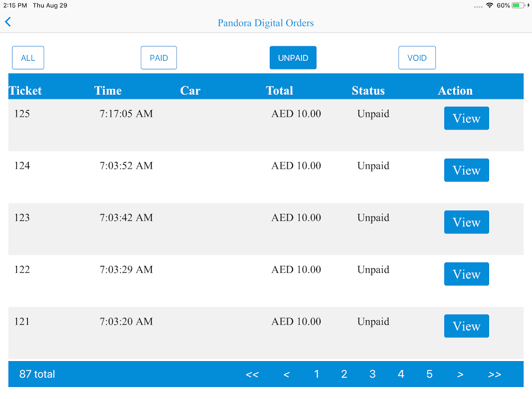Go to previous page with < arrow
This screenshot has height=399, width=532.
[x=286, y=375]
